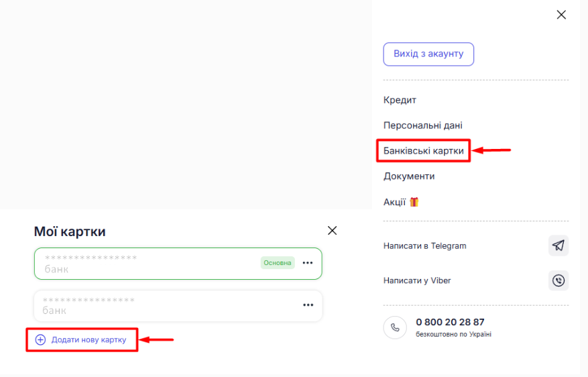The height and width of the screenshot is (377, 588).
Task: Open the Акції promotions item
Action: 400,202
